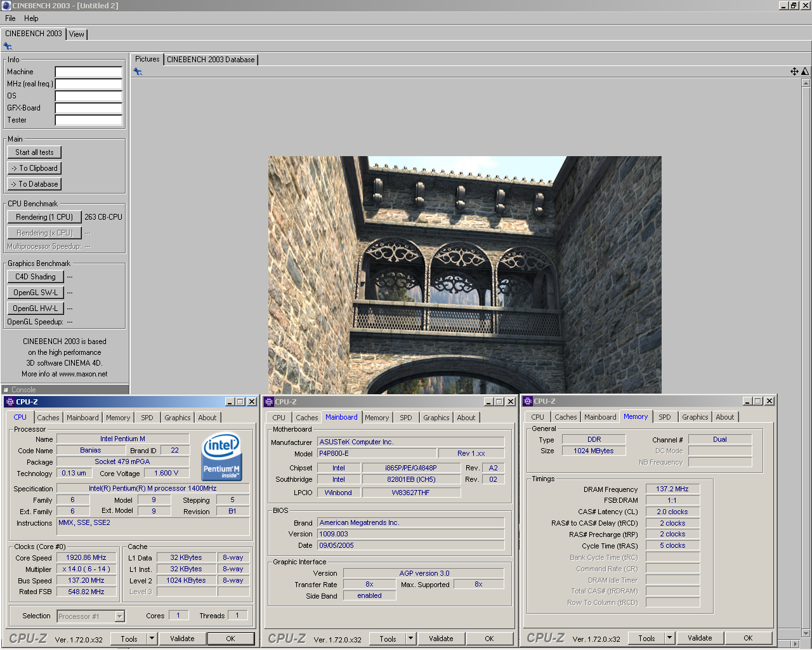This screenshot has width=812, height=650.
Task: Click the BIOS Date value 09/05/2005
Action: click(410, 545)
